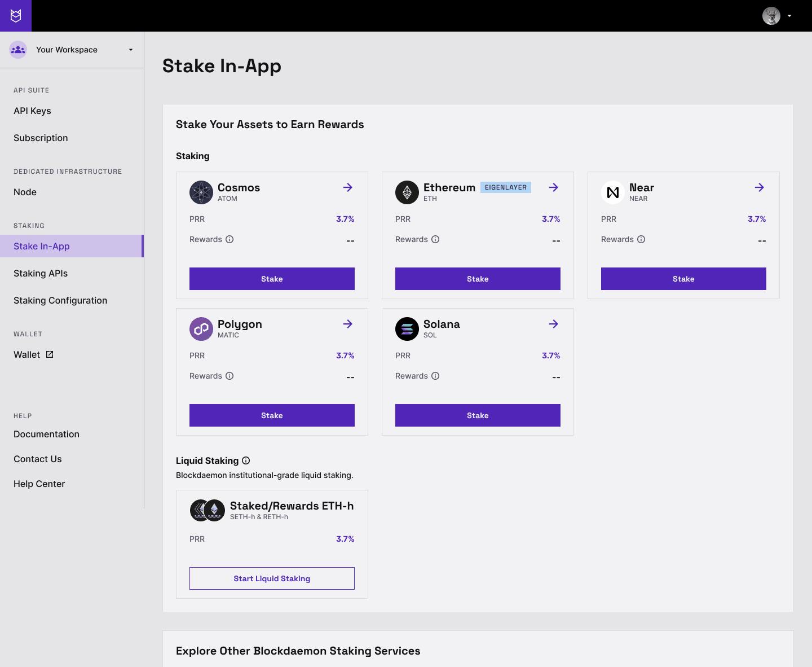Click Start Liquid Staking button

(x=272, y=578)
